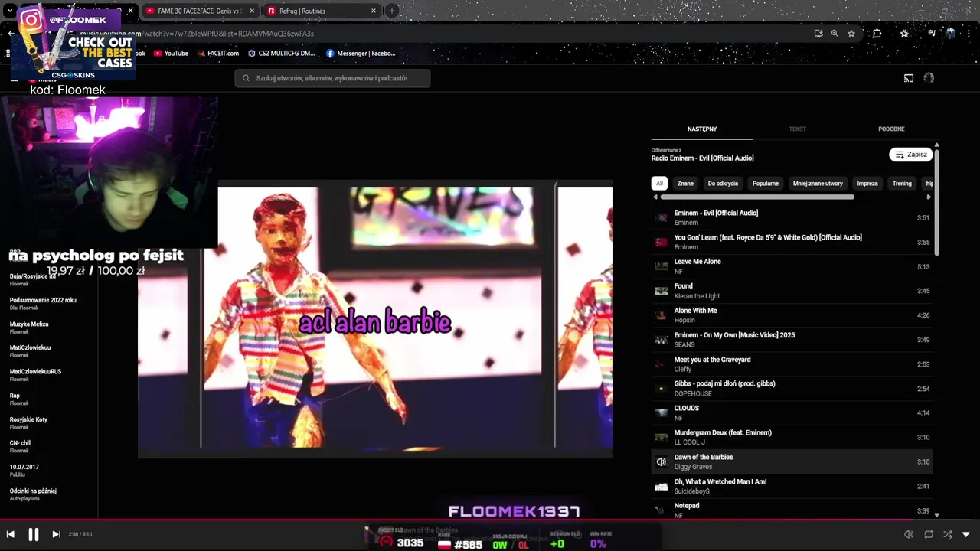Image resolution: width=980 pixels, height=551 pixels.
Task: Select the All filter chip
Action: tap(659, 184)
